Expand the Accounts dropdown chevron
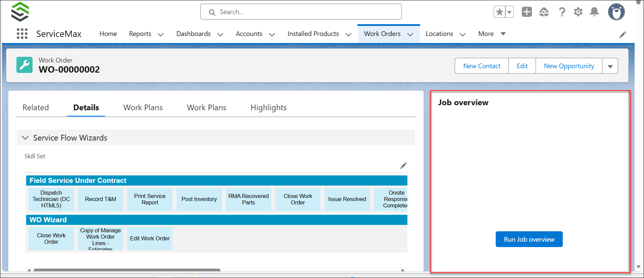This screenshot has width=644, height=278. [272, 34]
